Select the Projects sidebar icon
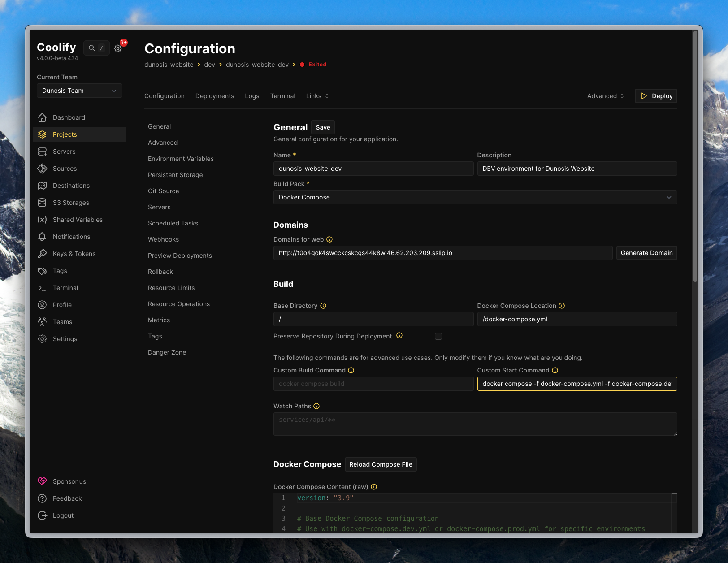The image size is (728, 563). coord(42,134)
